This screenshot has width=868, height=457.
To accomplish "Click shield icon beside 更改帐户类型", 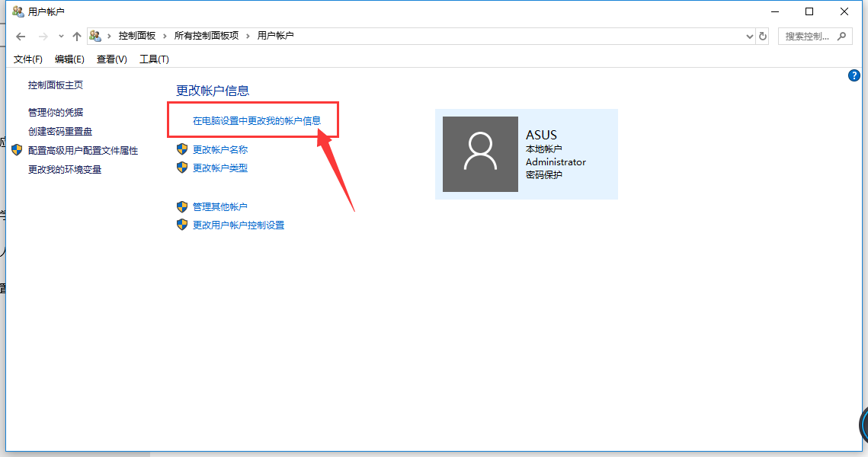I will [182, 167].
